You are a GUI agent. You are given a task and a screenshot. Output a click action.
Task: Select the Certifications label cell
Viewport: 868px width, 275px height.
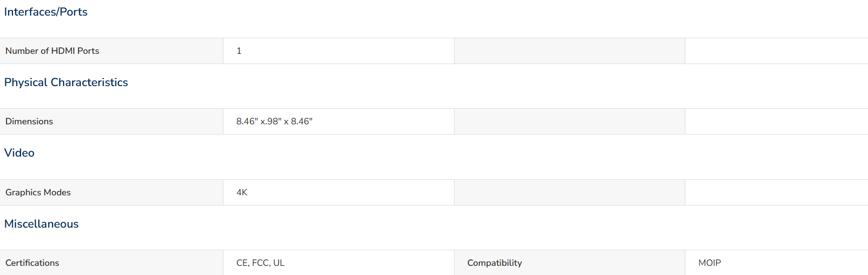click(x=111, y=263)
